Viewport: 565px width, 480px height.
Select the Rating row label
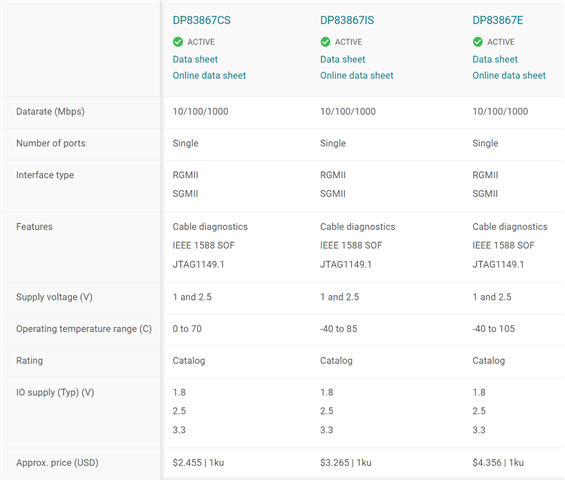point(30,360)
